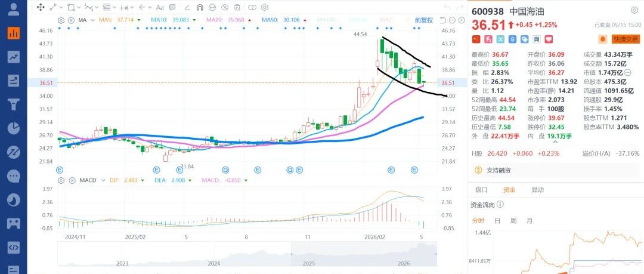Select the 日 capital flow period
Image resolution: width=644 pixels, height=274 pixels.
[x=497, y=221]
